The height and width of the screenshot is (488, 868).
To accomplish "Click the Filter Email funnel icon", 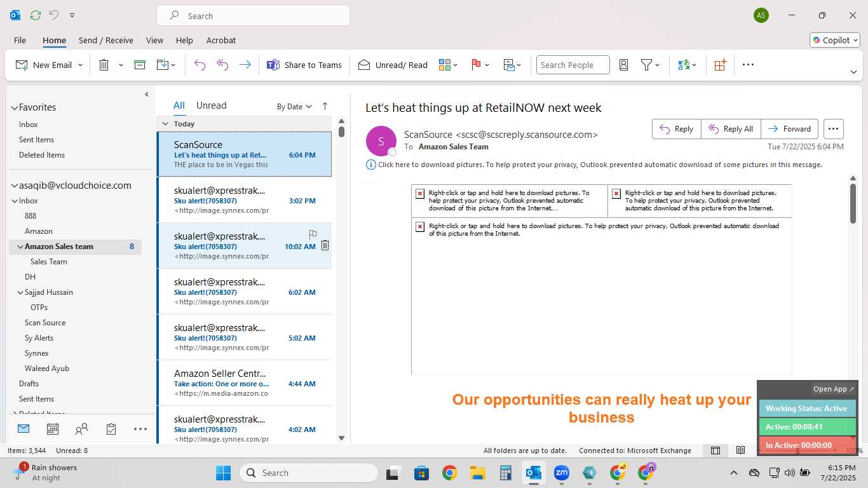I will (646, 65).
